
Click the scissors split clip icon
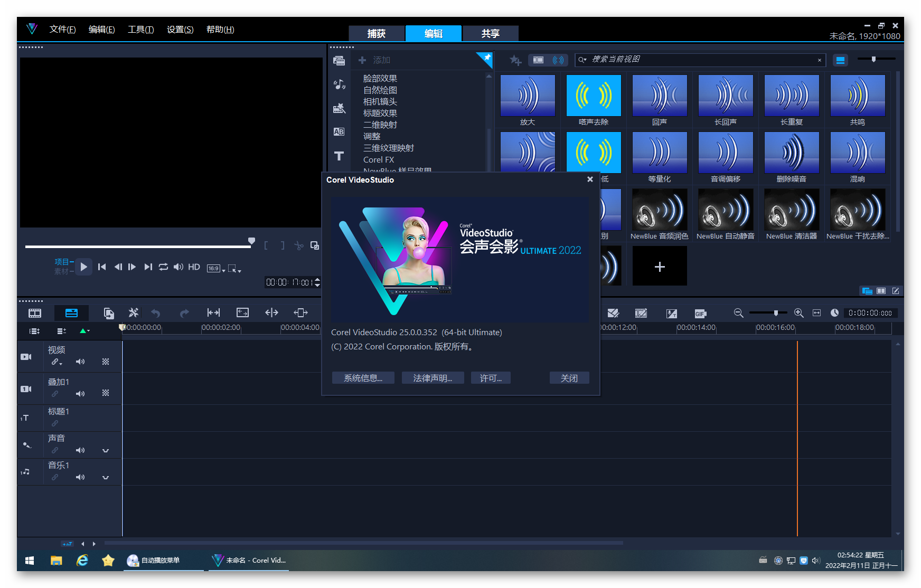(299, 245)
